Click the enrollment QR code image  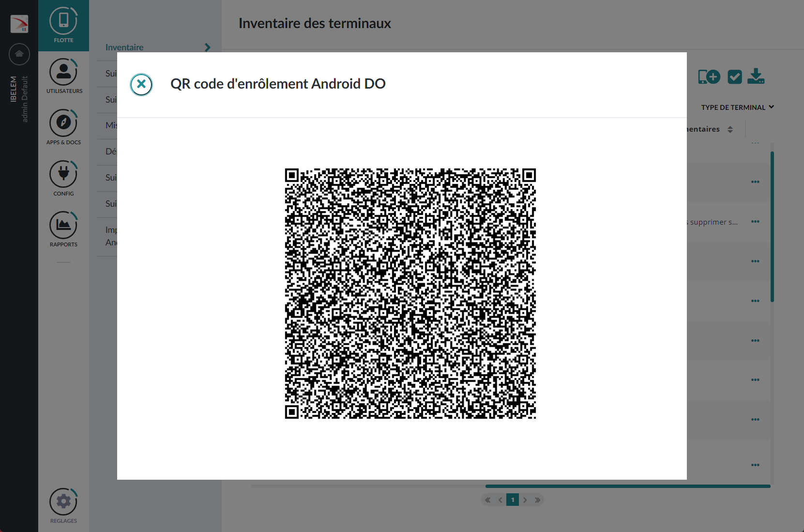[410, 294]
